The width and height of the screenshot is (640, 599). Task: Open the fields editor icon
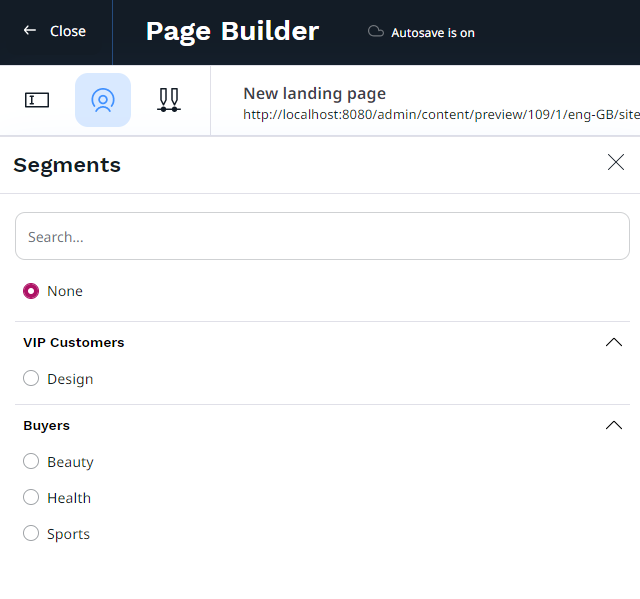[x=37, y=100]
